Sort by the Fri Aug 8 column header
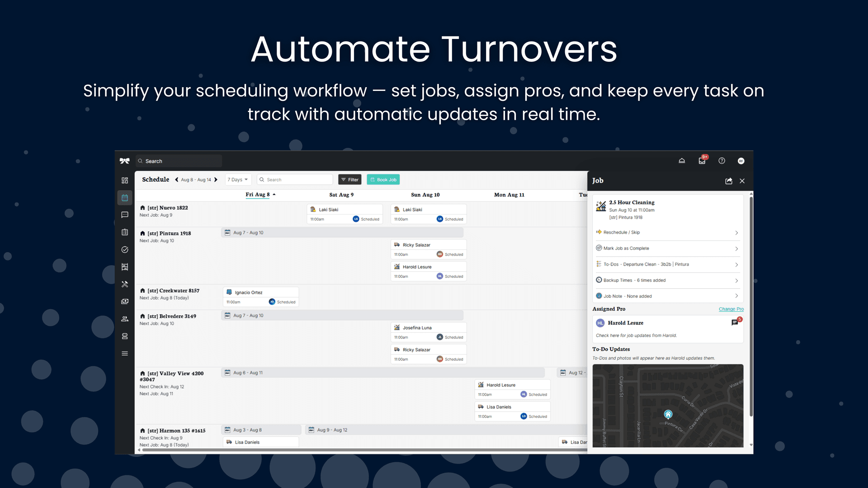Viewport: 868px width, 488px height. (259, 194)
